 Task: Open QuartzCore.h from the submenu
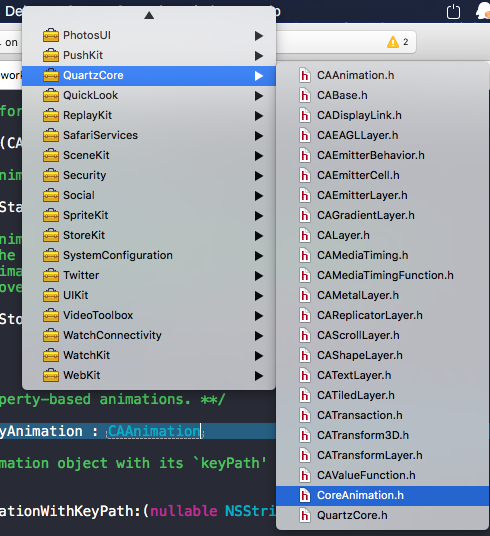pos(382,515)
